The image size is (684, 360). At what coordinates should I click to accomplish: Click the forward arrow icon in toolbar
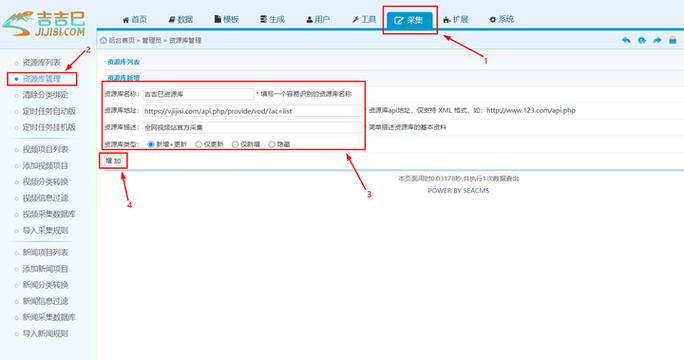pyautogui.click(x=657, y=40)
